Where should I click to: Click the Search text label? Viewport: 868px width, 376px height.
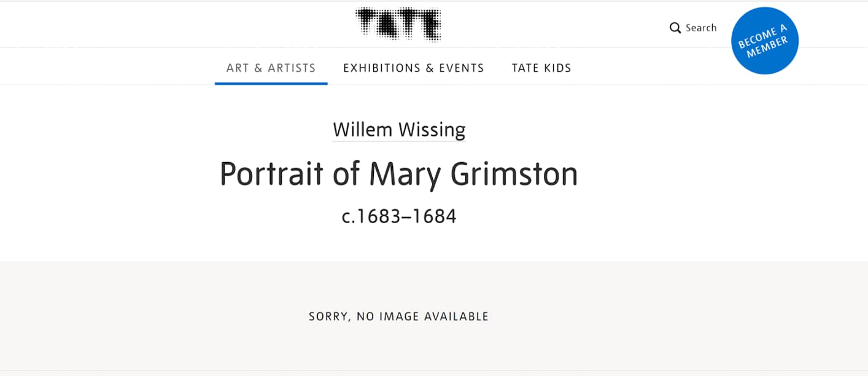(x=701, y=28)
